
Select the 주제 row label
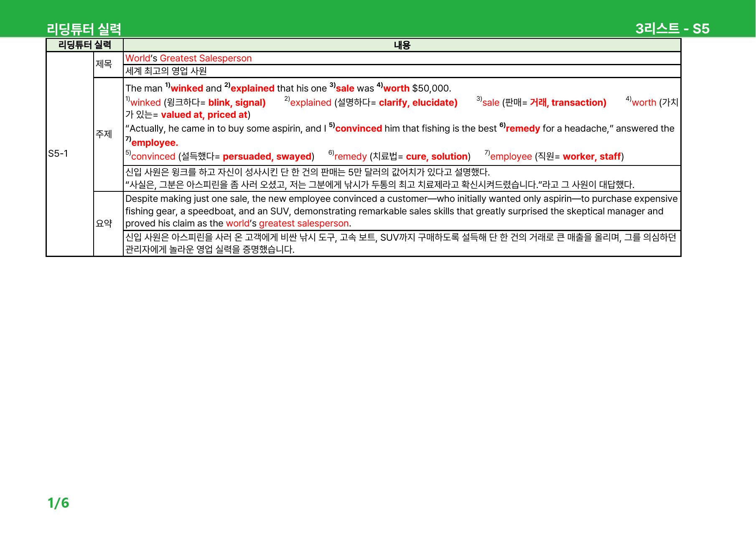click(x=104, y=134)
